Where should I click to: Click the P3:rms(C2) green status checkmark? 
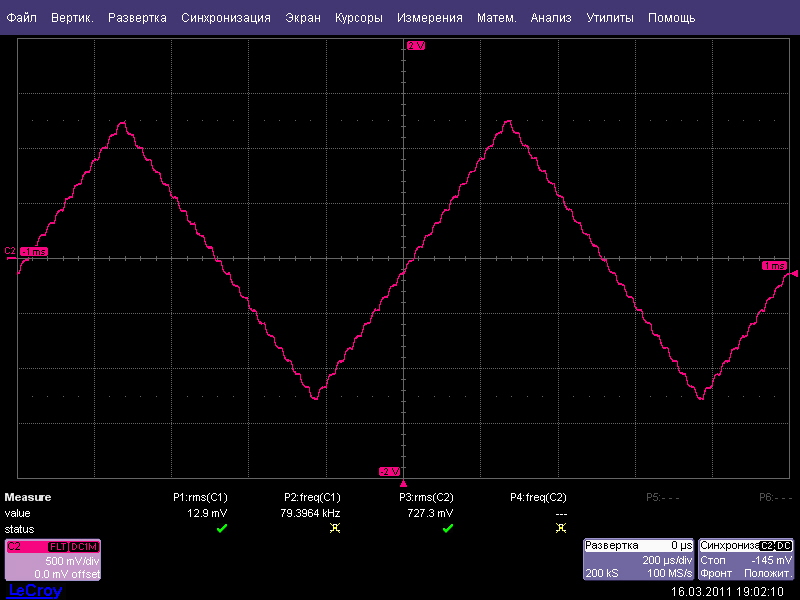447,528
